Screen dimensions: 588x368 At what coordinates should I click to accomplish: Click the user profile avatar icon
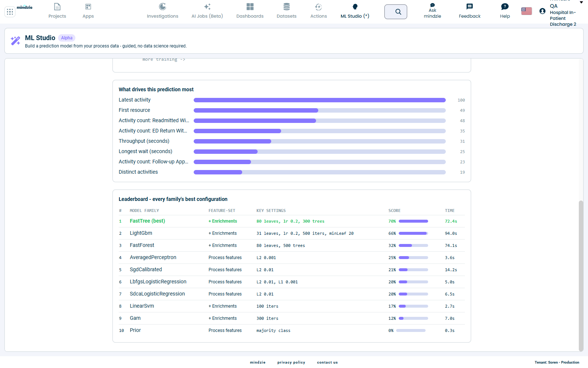542,11
